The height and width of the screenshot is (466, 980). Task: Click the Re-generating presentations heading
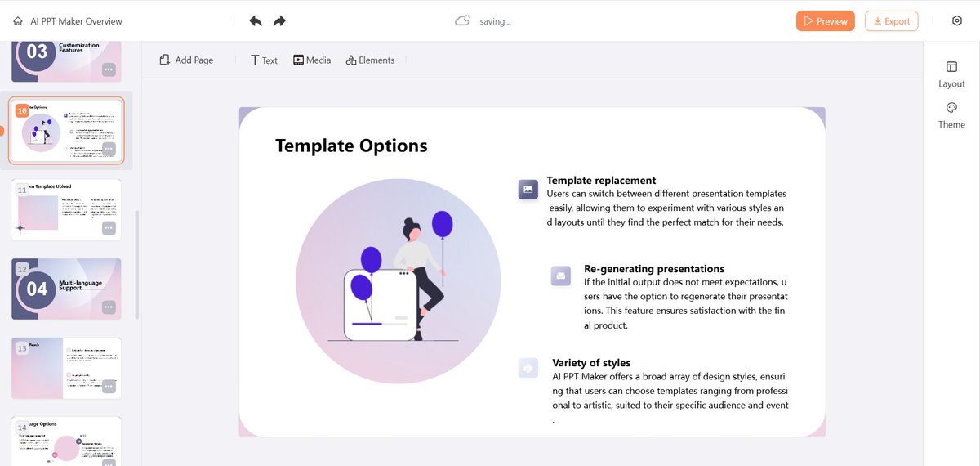[x=654, y=268]
